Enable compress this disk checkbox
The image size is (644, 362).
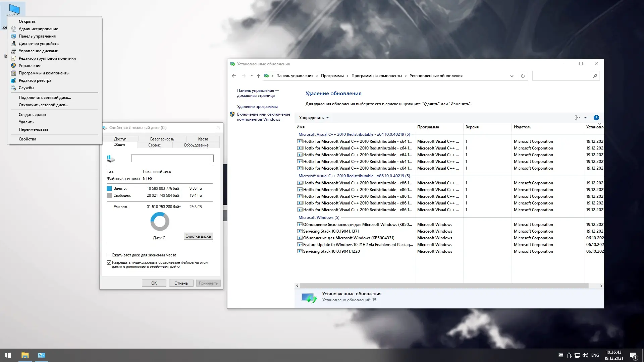click(109, 255)
